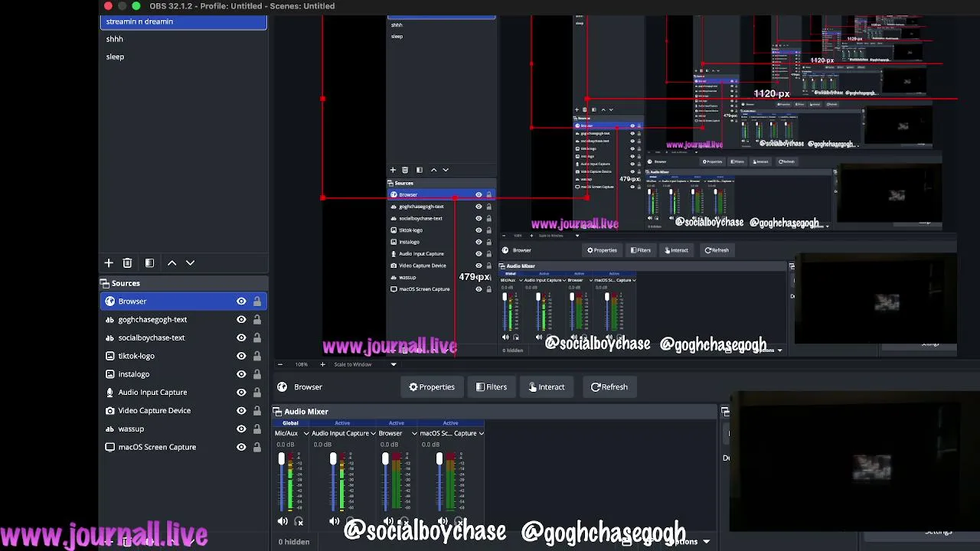Hide the goghchasegogh-text source
This screenshot has height=551, width=980.
(241, 320)
